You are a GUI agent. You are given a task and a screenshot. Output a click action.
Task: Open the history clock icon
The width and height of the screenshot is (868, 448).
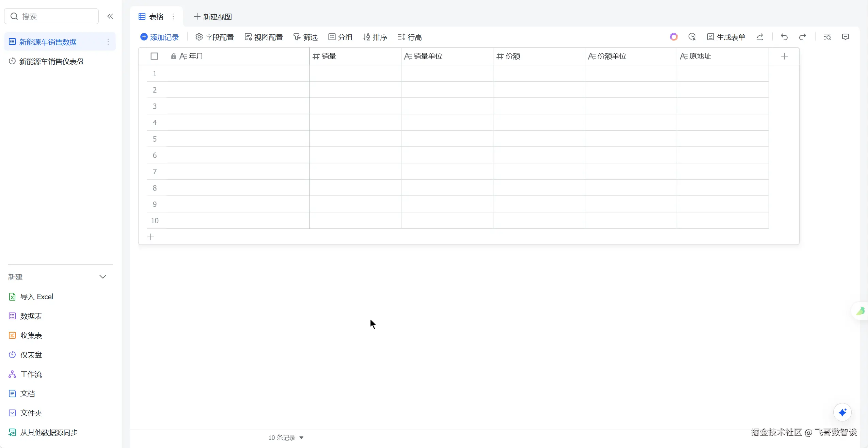(692, 37)
